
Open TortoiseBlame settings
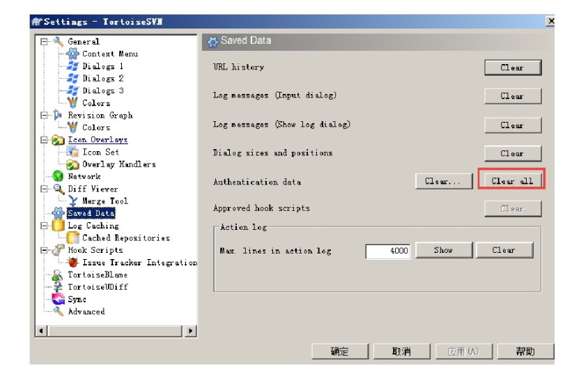click(x=98, y=274)
